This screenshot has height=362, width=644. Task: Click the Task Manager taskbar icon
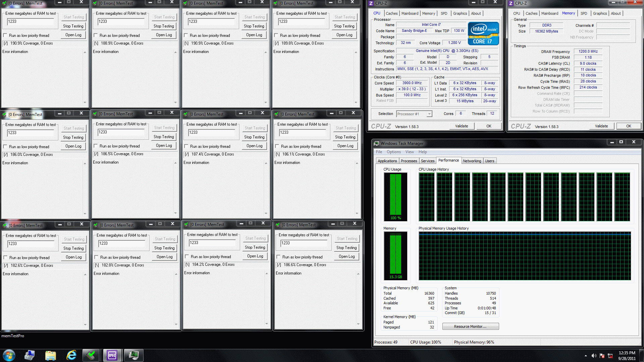pyautogui.click(x=133, y=355)
